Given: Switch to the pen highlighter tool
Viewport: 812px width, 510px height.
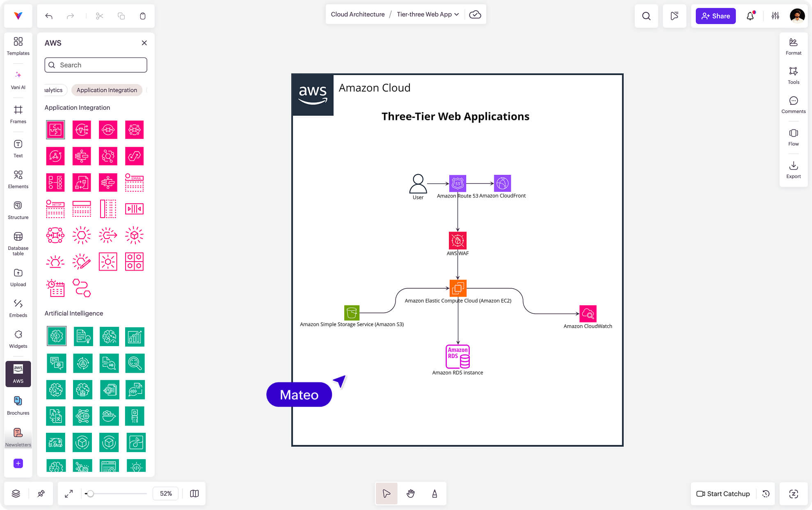Looking at the screenshot, I should click(435, 494).
